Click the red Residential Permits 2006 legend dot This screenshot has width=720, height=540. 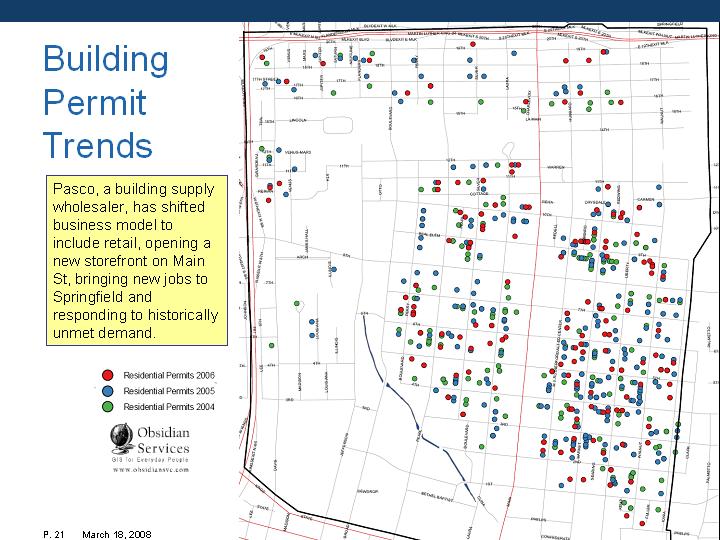(x=107, y=375)
